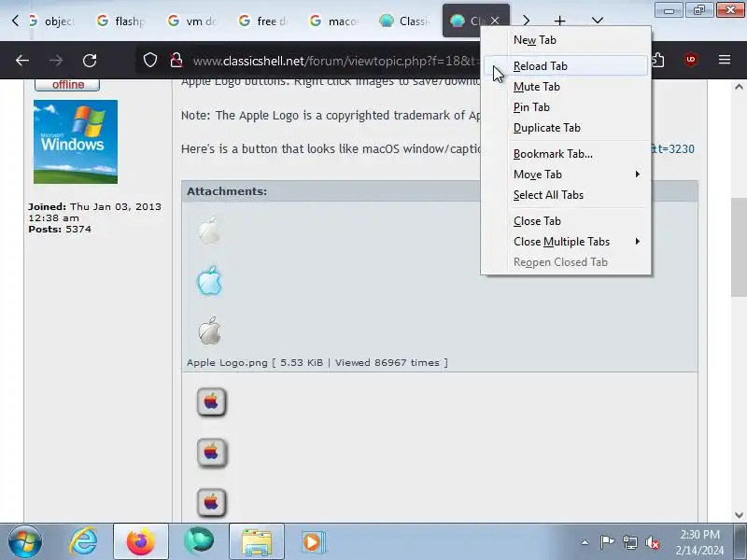The height and width of the screenshot is (560, 747).
Task: Switch to the 'free d' Google tab
Action: point(263,21)
